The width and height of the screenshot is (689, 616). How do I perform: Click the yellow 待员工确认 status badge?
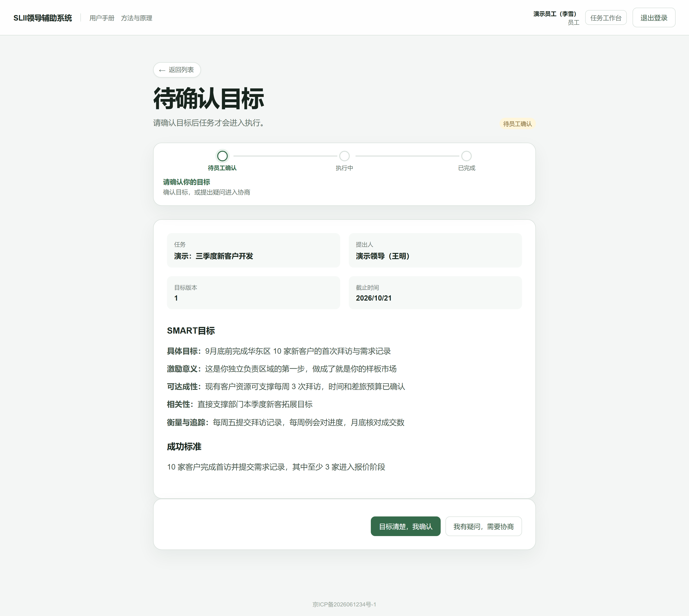[x=517, y=124]
